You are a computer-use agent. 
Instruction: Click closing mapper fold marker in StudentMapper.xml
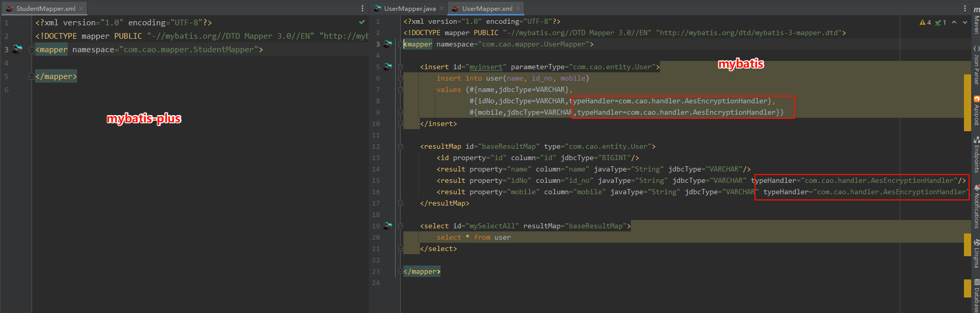(x=32, y=76)
